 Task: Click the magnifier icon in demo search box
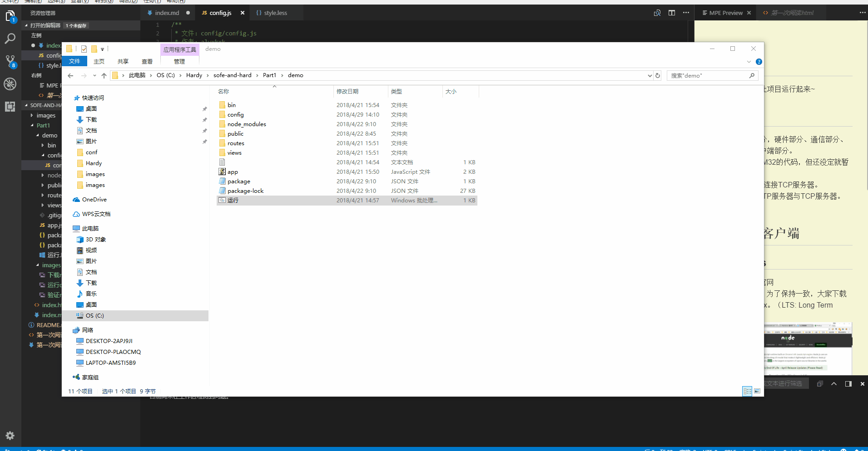(x=752, y=75)
